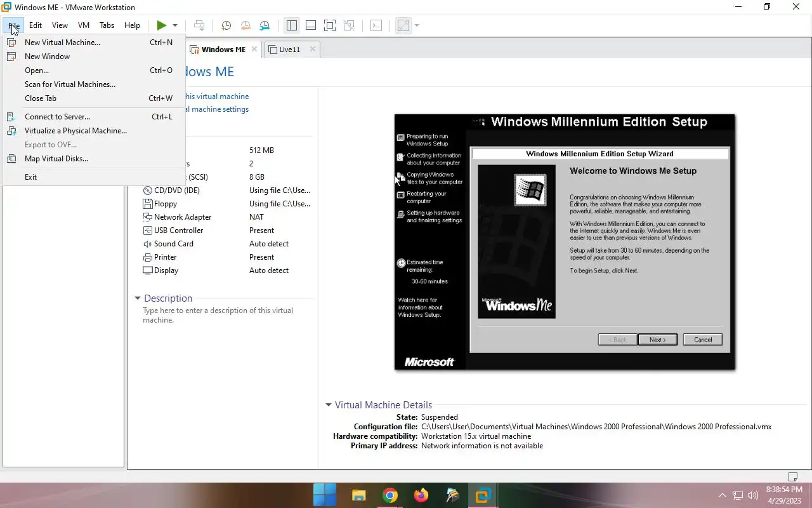Take a snapshot using the clock icon
812x508 pixels.
tap(226, 25)
